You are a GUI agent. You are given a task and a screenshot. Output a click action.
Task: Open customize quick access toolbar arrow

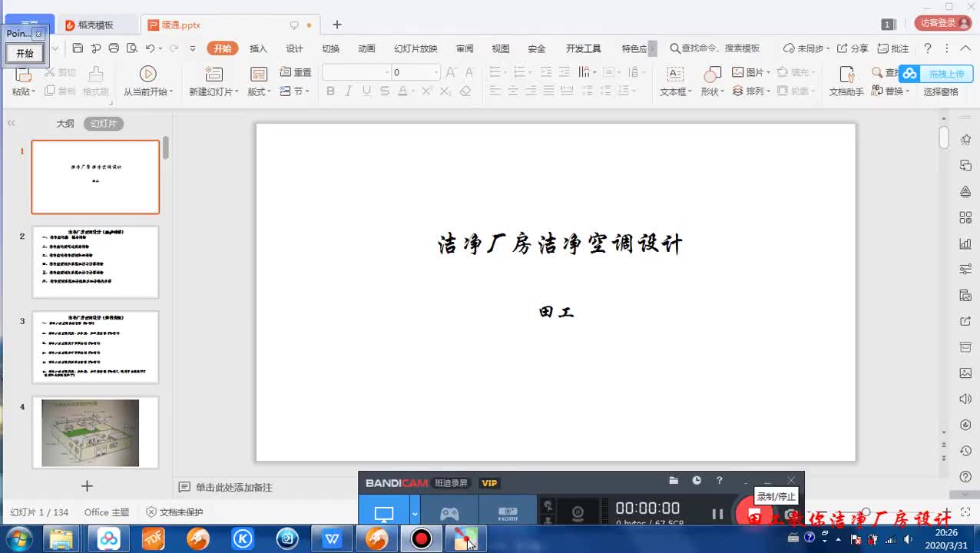tap(193, 48)
